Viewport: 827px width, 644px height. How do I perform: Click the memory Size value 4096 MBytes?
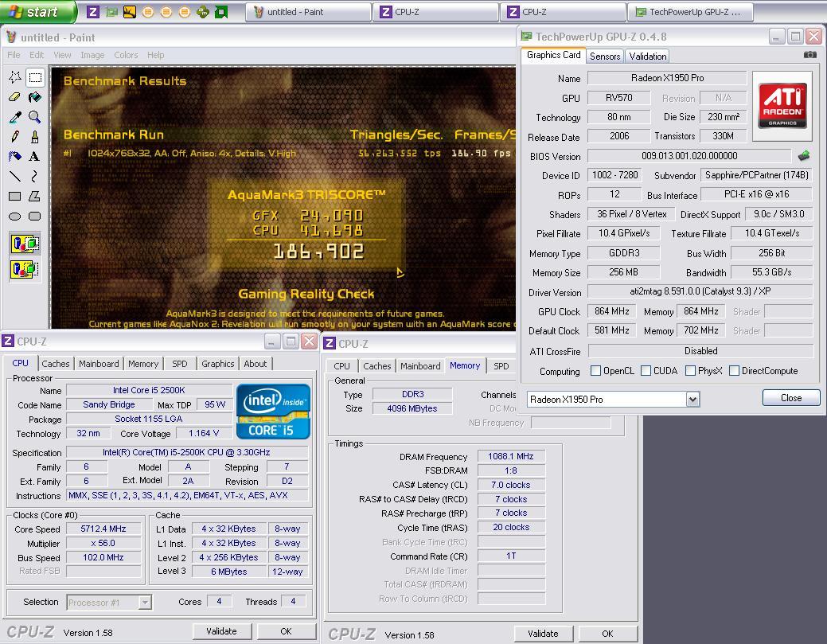[412, 408]
